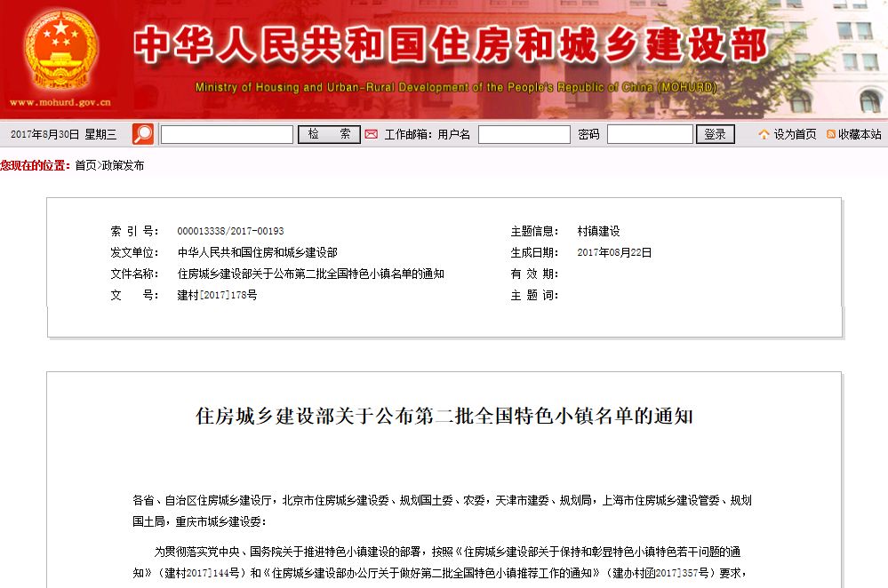The width and height of the screenshot is (888, 588).
Task: Click document number 建村[2017]178号
Action: point(217,295)
